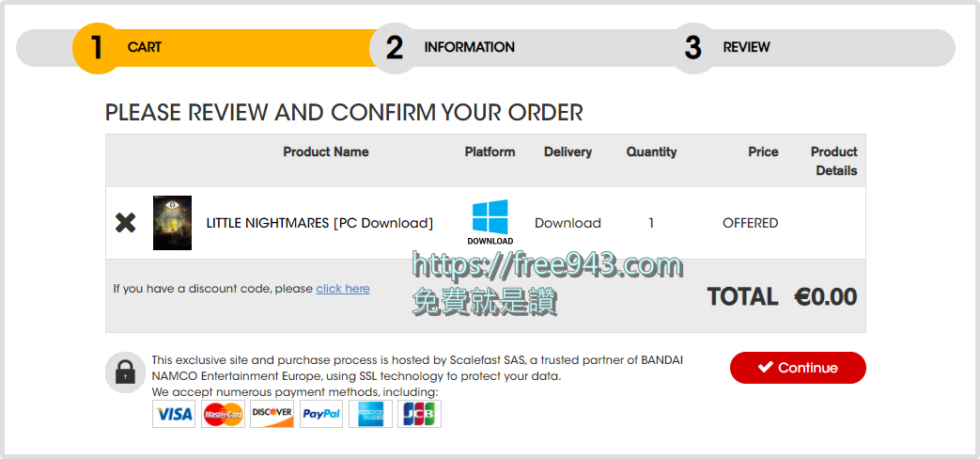Select the Discover payment logo
Screen dimensions: 980x459
272,414
